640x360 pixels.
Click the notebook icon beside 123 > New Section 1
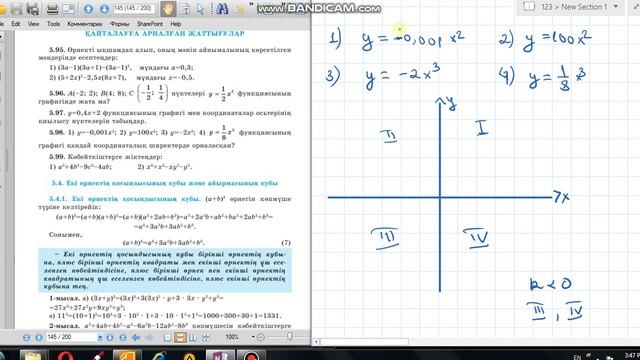pos(529,7)
